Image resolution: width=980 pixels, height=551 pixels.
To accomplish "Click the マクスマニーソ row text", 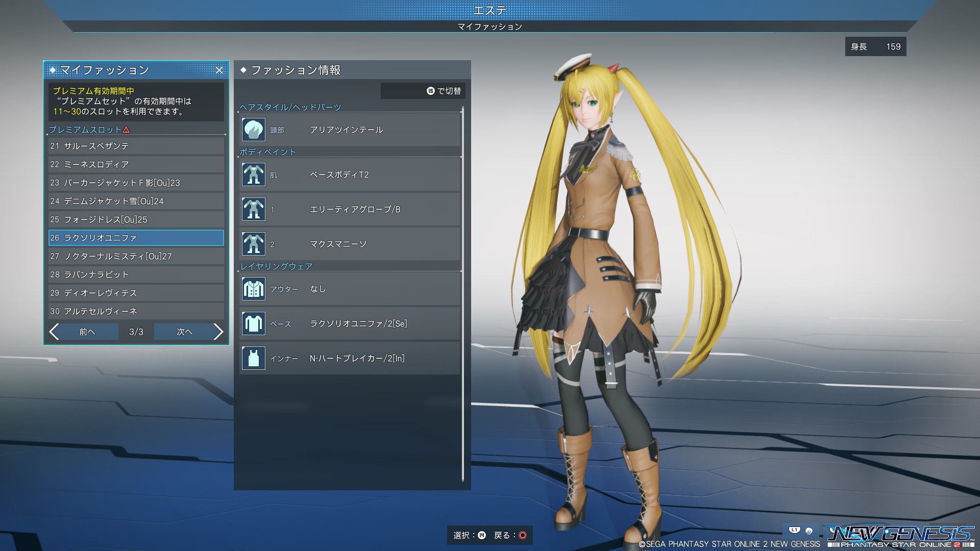I will 338,244.
